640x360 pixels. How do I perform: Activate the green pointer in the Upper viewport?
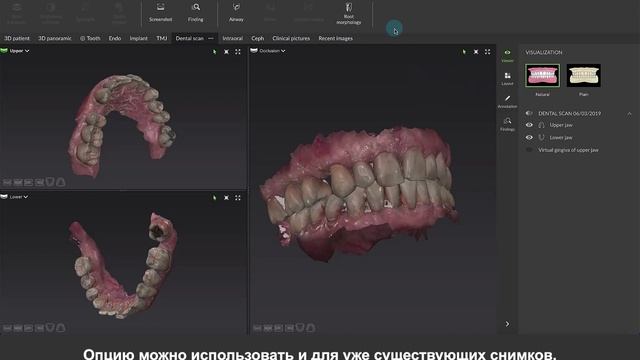coord(215,52)
